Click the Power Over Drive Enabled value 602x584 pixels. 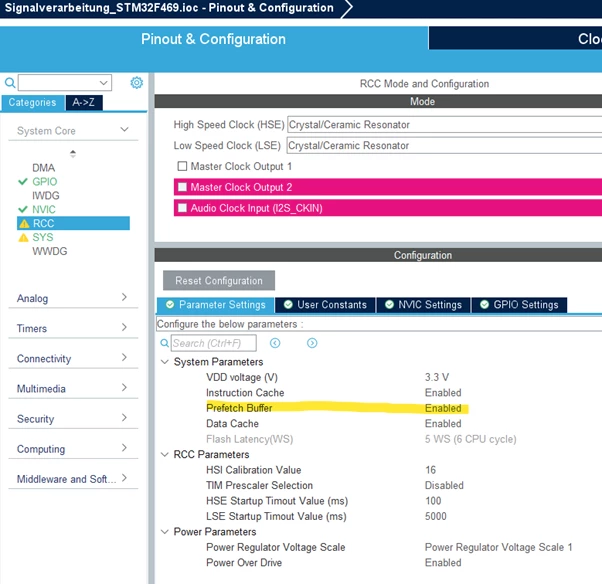pos(443,562)
